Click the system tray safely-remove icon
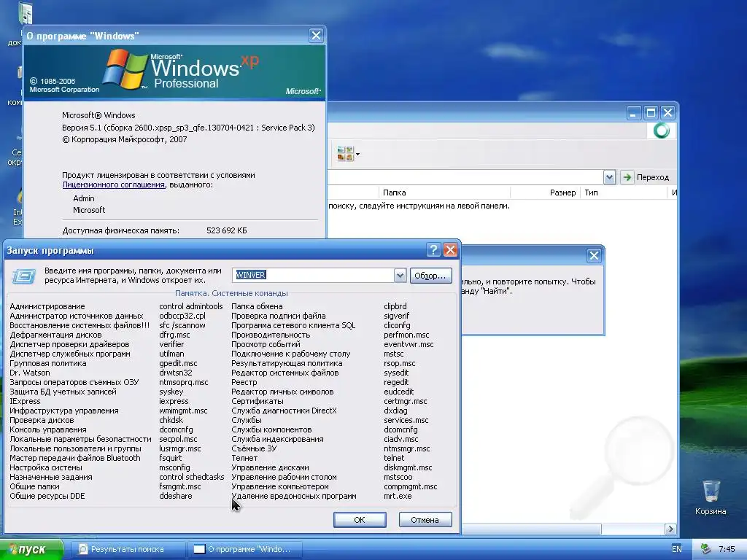This screenshot has width=747, height=560. [x=705, y=549]
